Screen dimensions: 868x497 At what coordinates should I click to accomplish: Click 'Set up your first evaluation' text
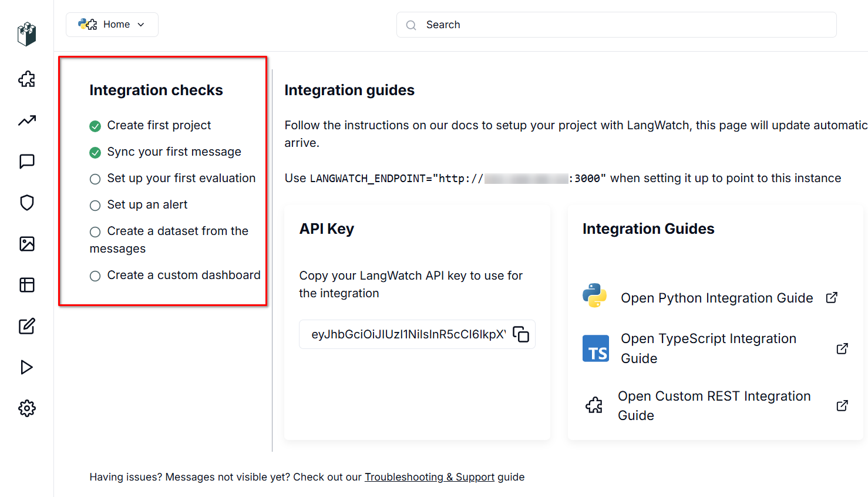click(x=181, y=178)
